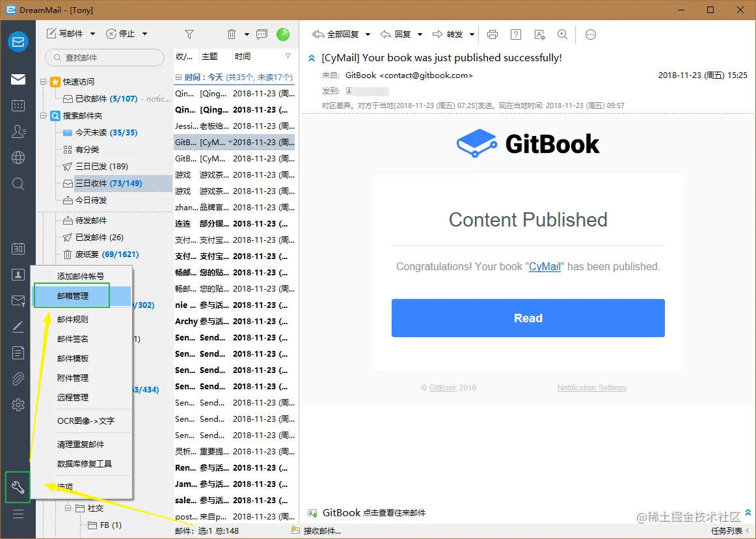Open the 停止 dropdown arrow

(144, 34)
